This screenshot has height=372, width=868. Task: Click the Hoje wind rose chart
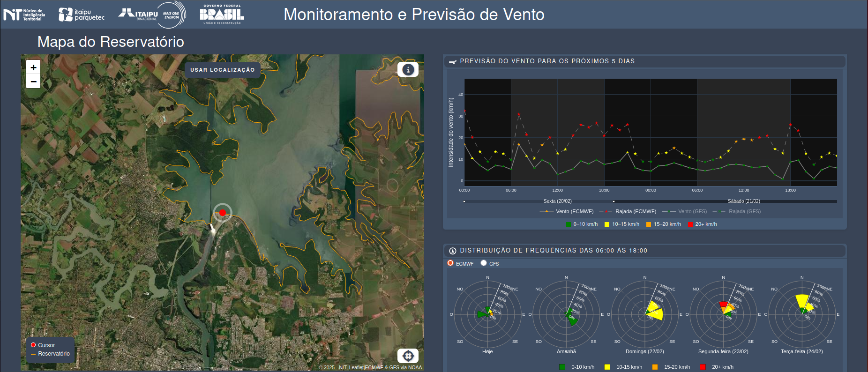[487, 314]
